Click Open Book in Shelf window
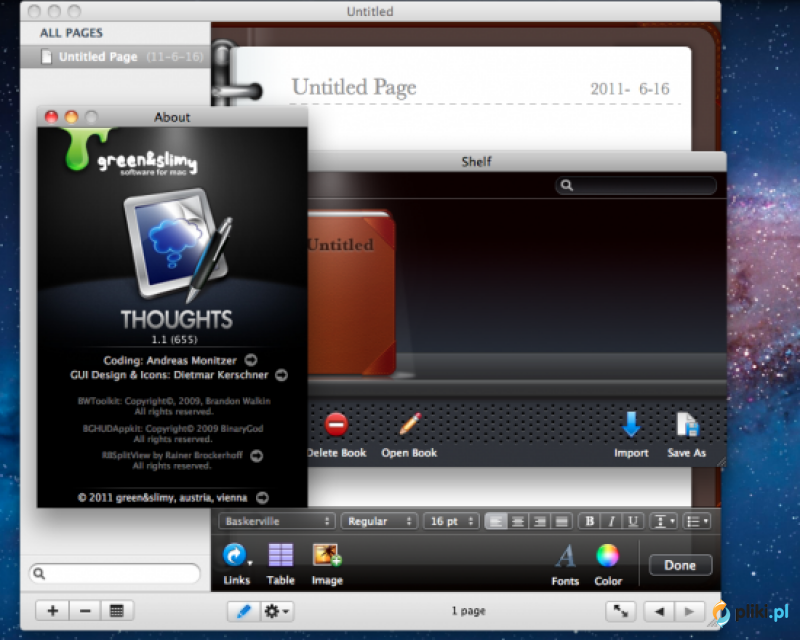Viewport: 800px width, 640px height. 409,435
